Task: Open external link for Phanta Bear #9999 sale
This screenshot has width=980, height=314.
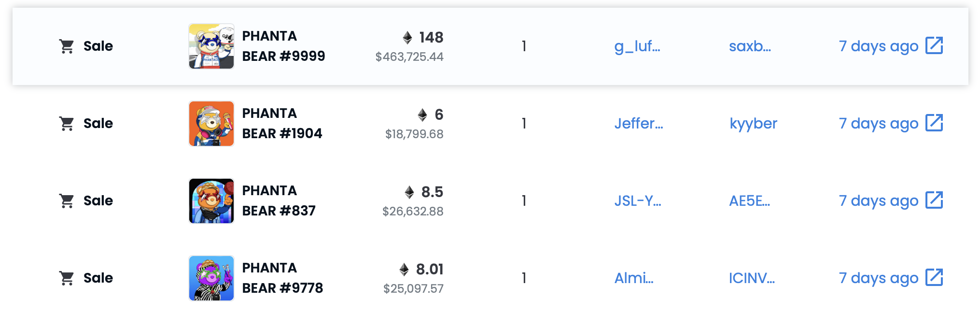Action: click(934, 46)
